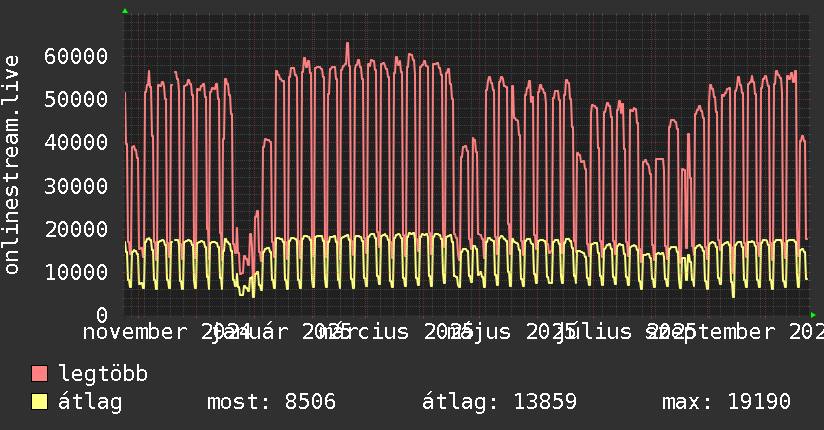This screenshot has width=824, height=430.
Task: Click the 60000 y-axis label
Action: 76,56
